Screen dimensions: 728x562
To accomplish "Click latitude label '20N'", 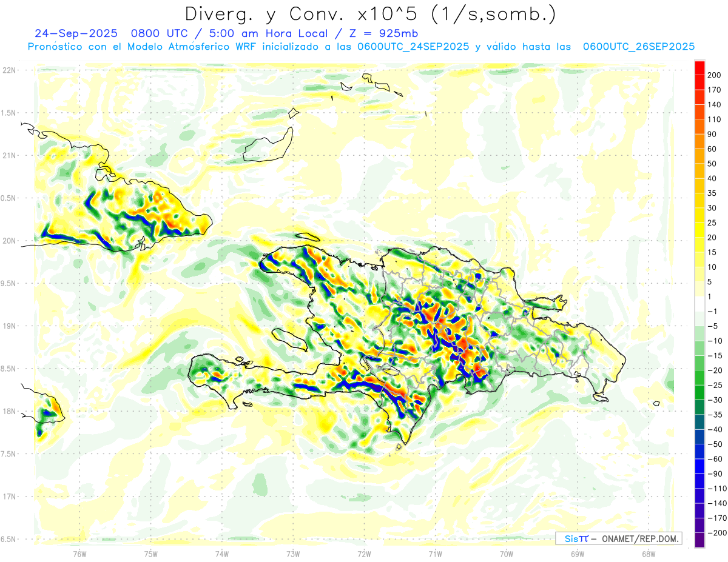I will pyautogui.click(x=9, y=241).
